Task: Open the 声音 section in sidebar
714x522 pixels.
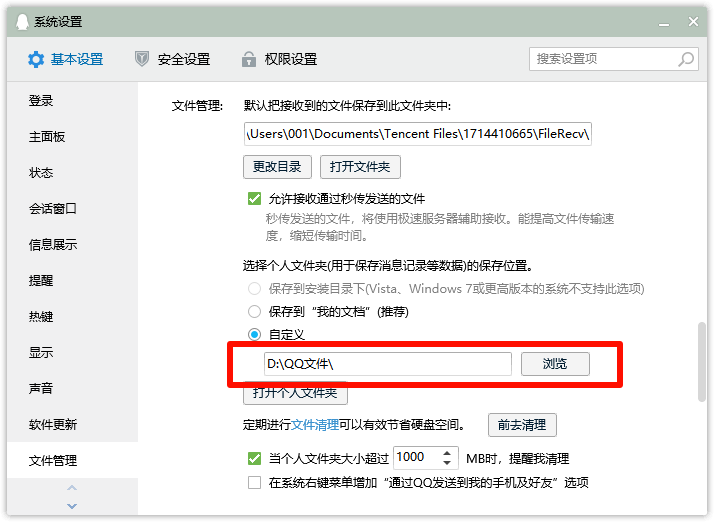Action: [x=72, y=389]
